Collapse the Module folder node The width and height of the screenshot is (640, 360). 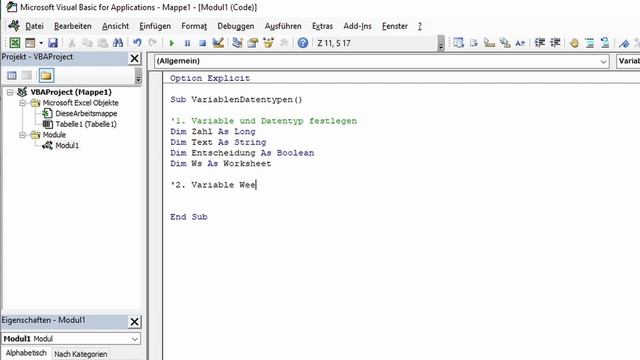click(x=23, y=135)
